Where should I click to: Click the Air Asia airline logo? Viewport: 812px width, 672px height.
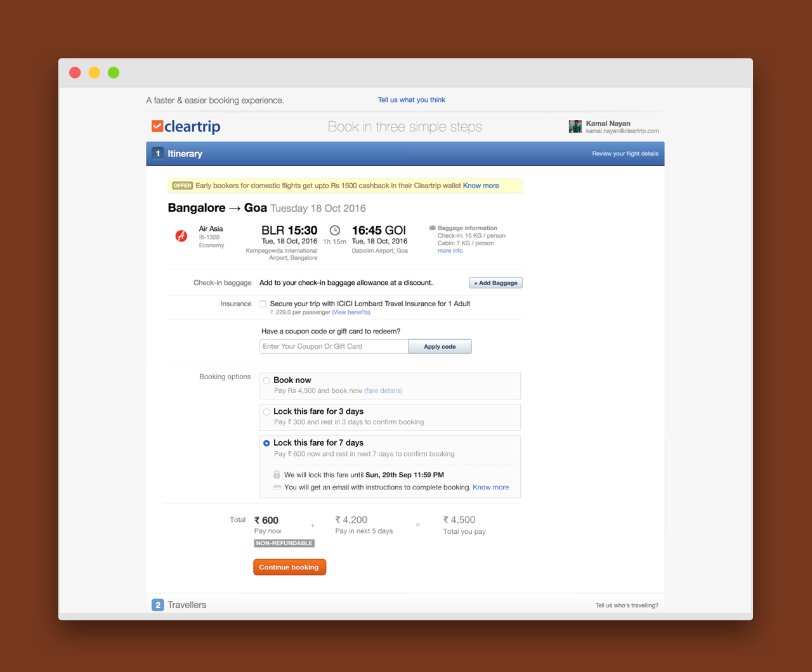tap(181, 236)
